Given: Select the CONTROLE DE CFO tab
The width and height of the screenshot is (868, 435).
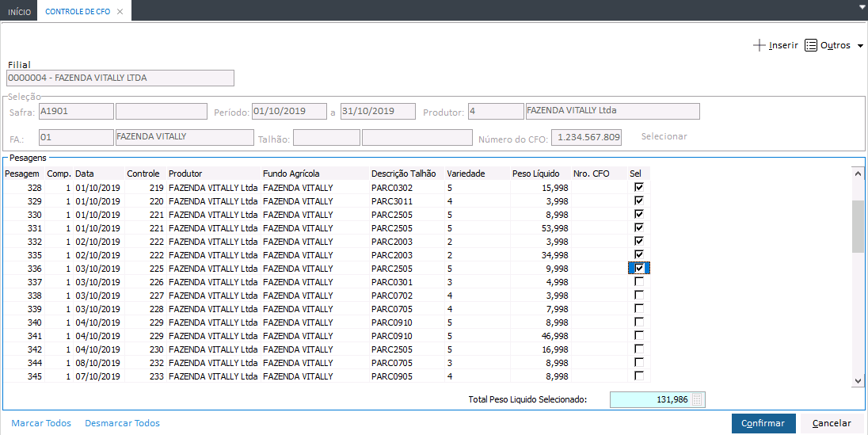Looking at the screenshot, I should [x=78, y=12].
